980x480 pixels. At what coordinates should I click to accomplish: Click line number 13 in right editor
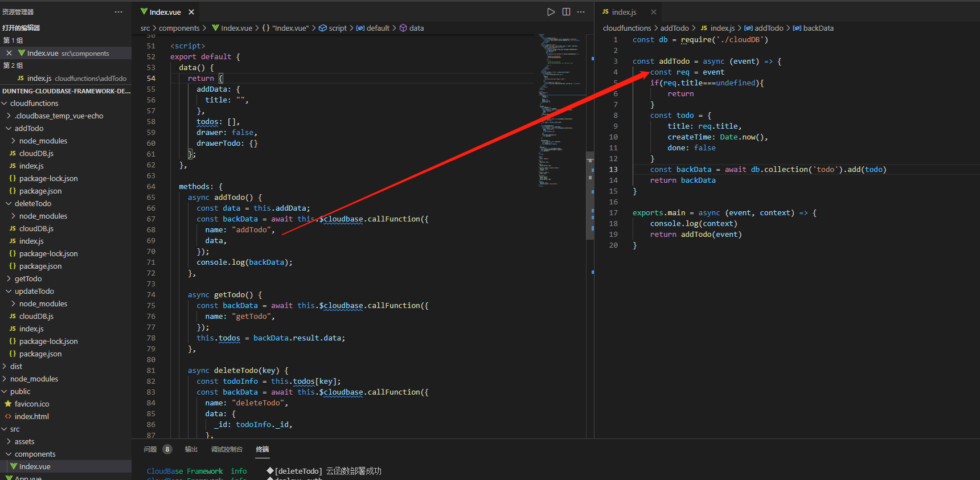coord(613,169)
